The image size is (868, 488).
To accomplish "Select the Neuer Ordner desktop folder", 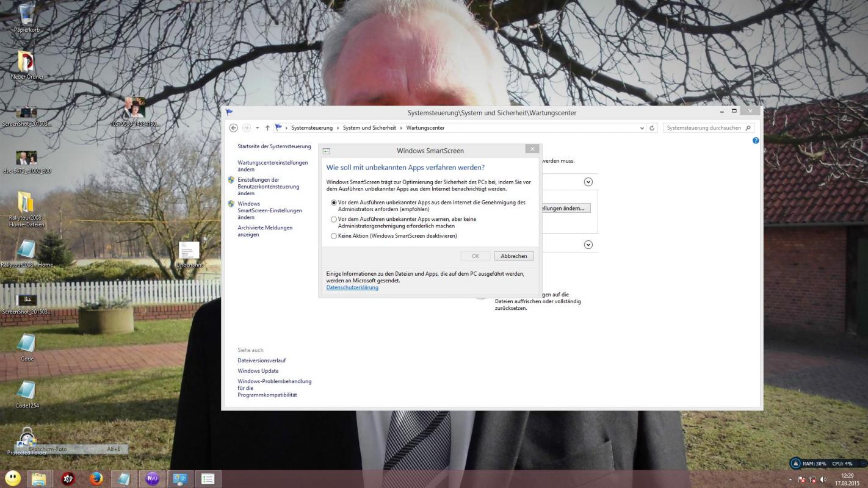I will 27,65.
